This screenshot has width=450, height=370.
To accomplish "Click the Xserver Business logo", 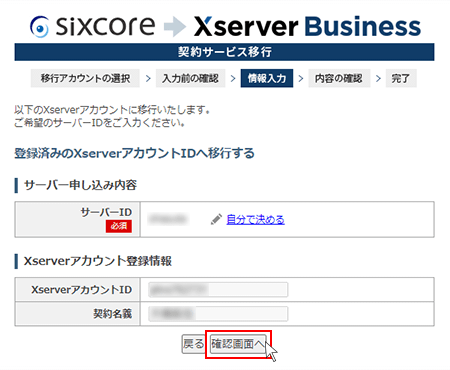I will point(307,26).
